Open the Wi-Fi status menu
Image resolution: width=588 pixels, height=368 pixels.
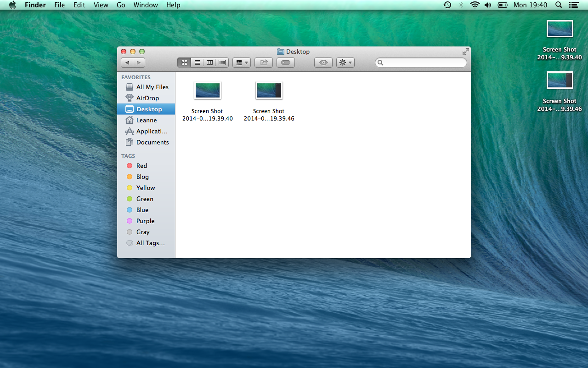pyautogui.click(x=475, y=5)
